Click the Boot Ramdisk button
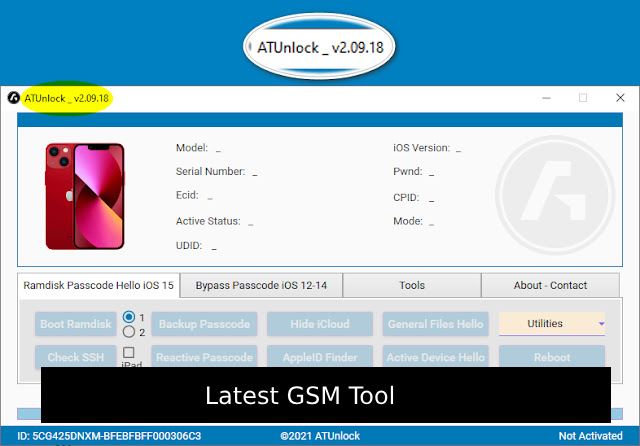The width and height of the screenshot is (640, 446). point(76,324)
